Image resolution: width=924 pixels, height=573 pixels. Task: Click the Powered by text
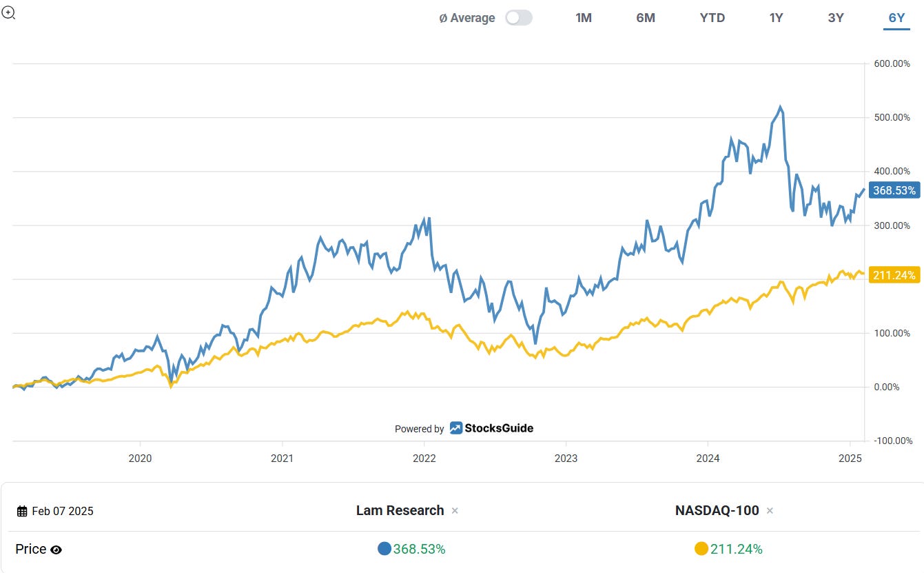(x=419, y=429)
